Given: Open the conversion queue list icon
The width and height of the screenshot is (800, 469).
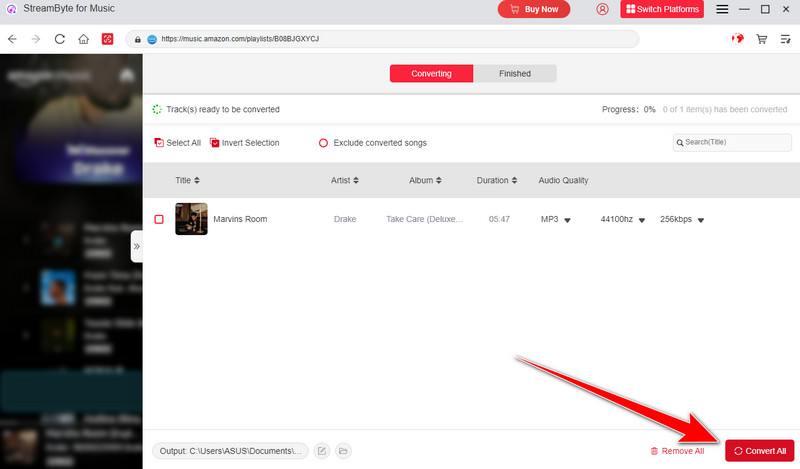Looking at the screenshot, I should 786,39.
